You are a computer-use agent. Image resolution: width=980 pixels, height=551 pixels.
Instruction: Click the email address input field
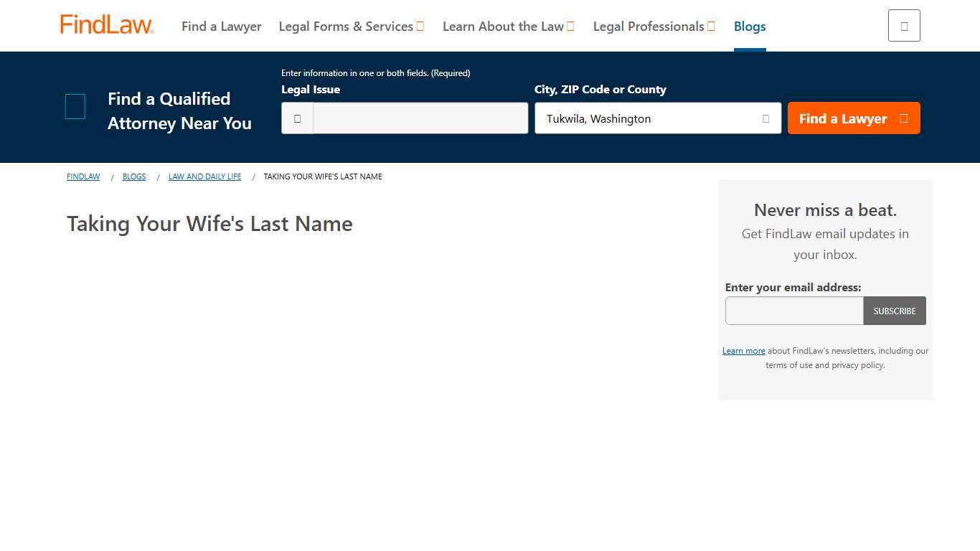click(794, 311)
